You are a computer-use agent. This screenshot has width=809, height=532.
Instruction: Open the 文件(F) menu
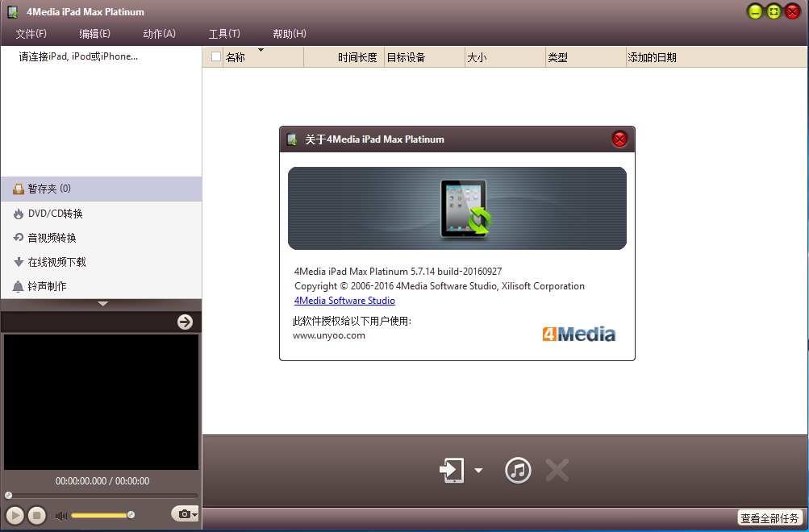pyautogui.click(x=31, y=34)
